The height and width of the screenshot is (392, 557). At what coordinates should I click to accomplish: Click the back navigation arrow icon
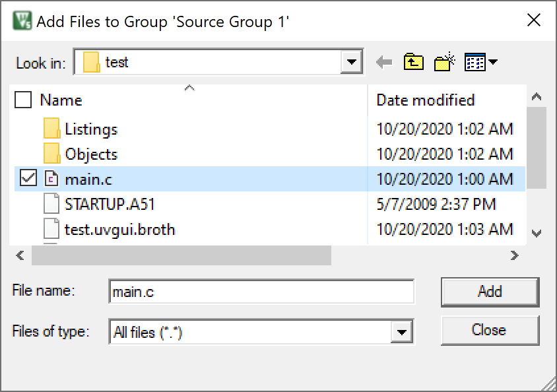point(384,63)
